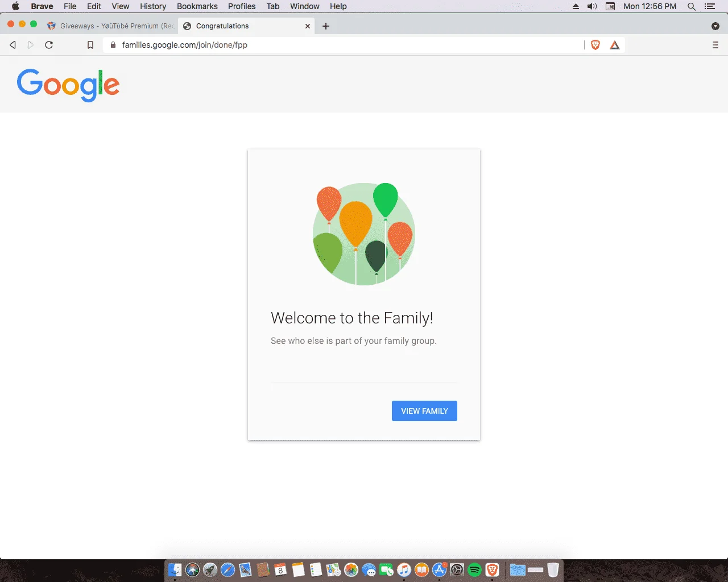Click the Google logo
The width and height of the screenshot is (728, 582).
68,85
